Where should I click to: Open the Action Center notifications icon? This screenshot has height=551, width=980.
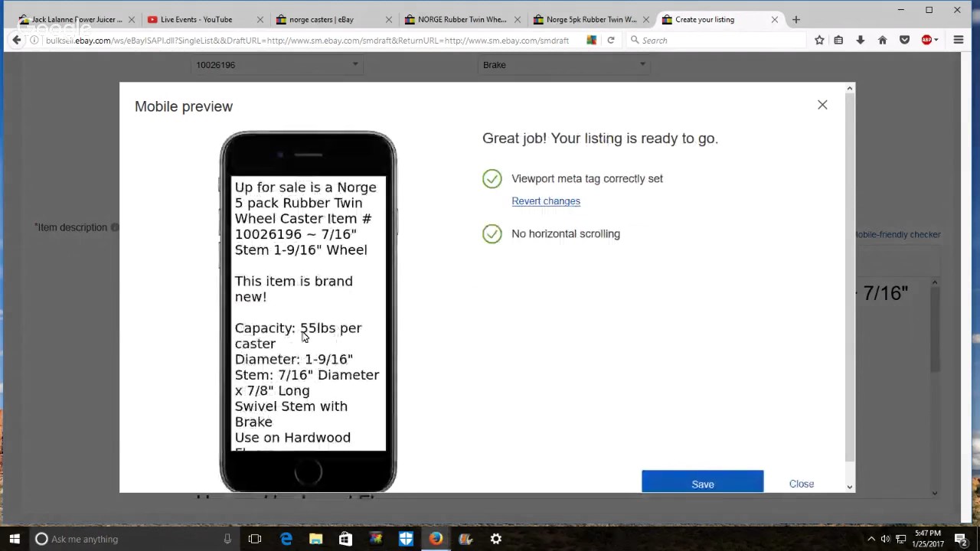pos(961,539)
